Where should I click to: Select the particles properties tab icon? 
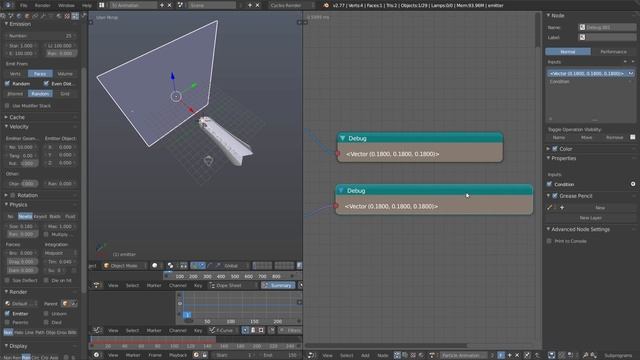tap(75, 16)
